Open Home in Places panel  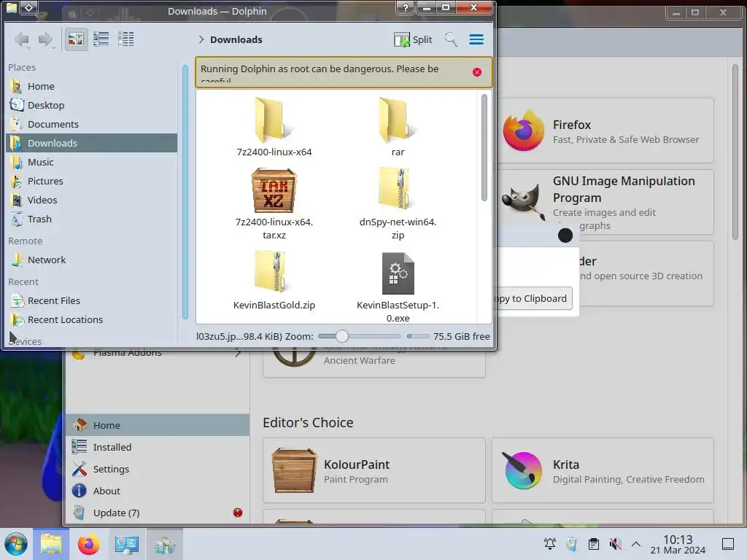[91, 86]
